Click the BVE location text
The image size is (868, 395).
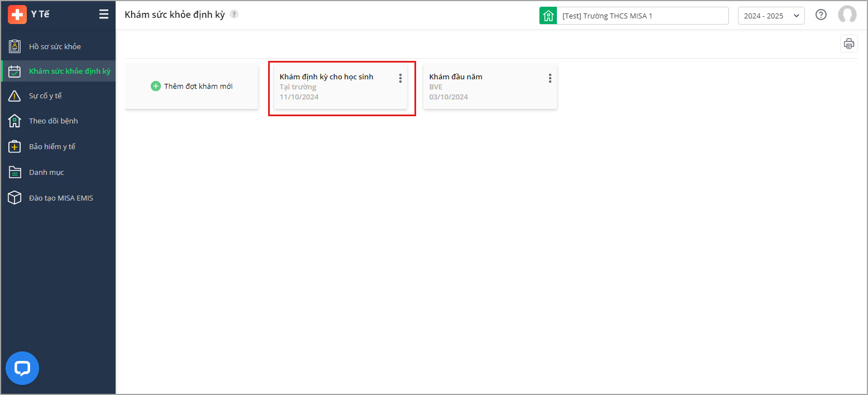(x=436, y=87)
